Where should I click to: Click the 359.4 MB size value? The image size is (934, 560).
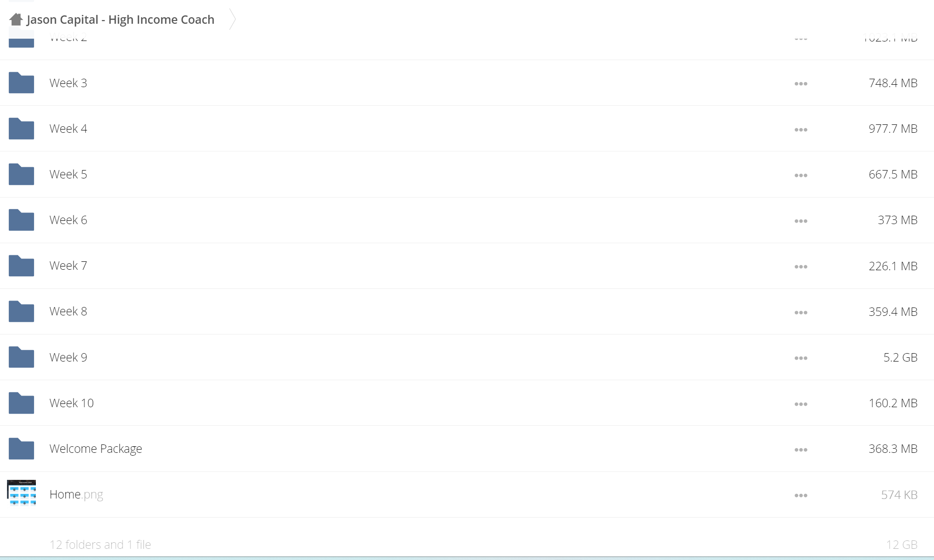pyautogui.click(x=893, y=312)
